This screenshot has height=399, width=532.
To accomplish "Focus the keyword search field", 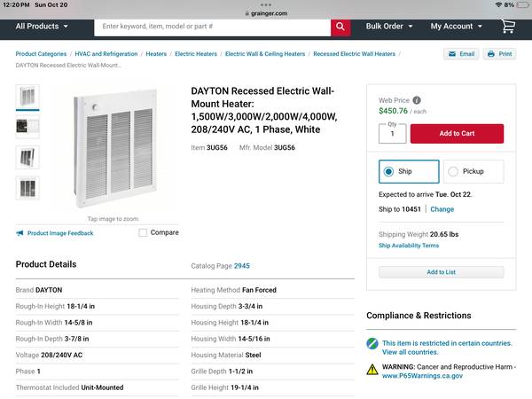I will pyautogui.click(x=213, y=27).
